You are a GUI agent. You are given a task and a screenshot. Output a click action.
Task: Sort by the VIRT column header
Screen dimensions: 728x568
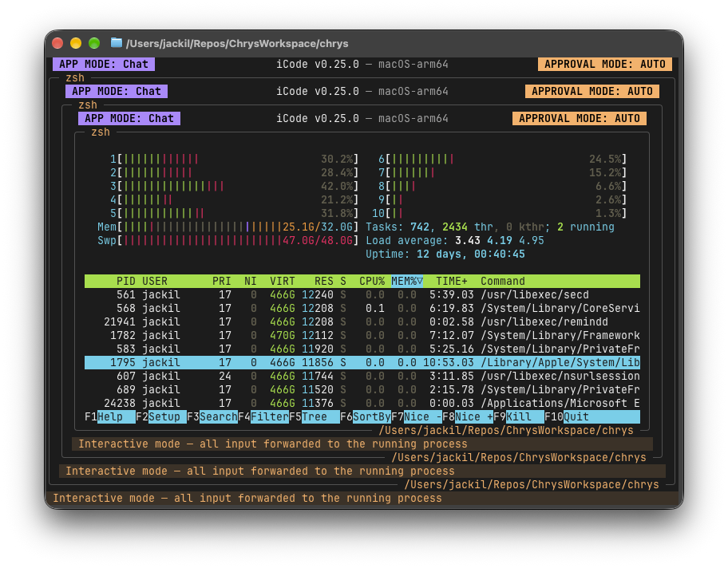pyautogui.click(x=283, y=282)
